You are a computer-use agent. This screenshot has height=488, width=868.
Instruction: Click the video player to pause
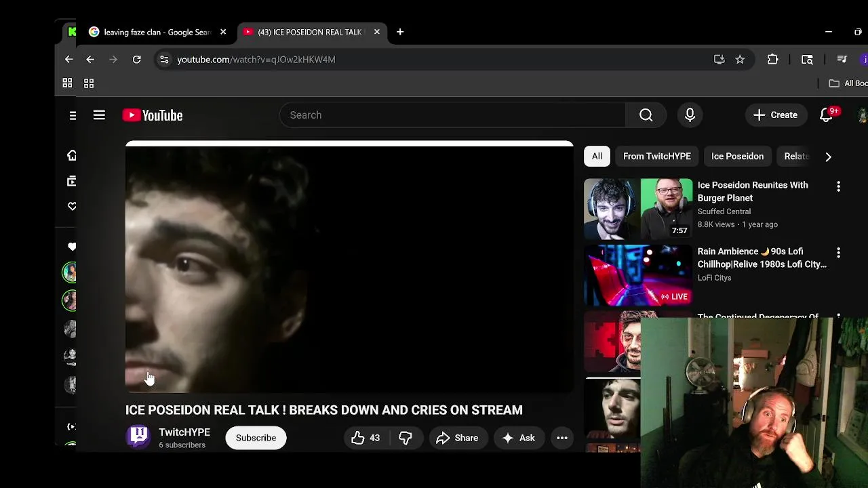coord(349,267)
